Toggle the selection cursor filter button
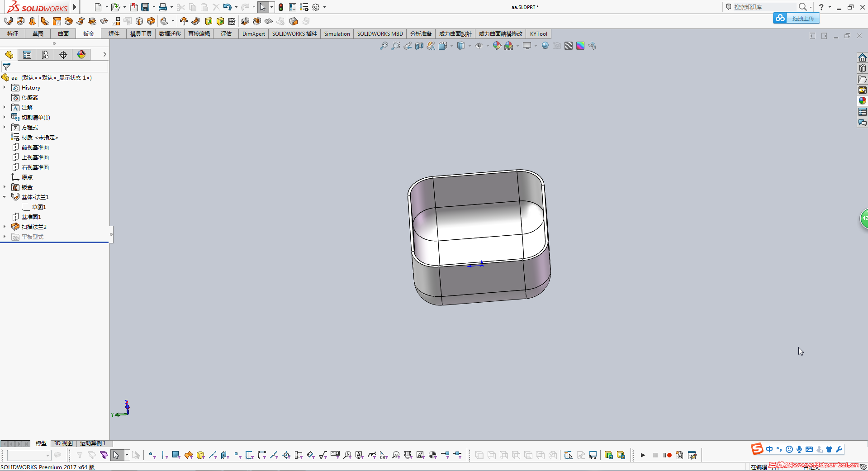 coord(116,455)
